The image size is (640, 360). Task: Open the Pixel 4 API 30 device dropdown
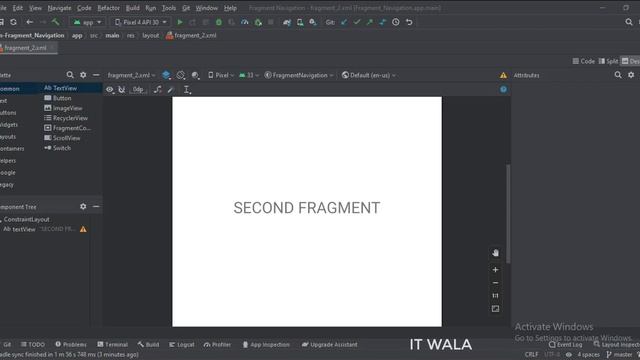point(141,22)
